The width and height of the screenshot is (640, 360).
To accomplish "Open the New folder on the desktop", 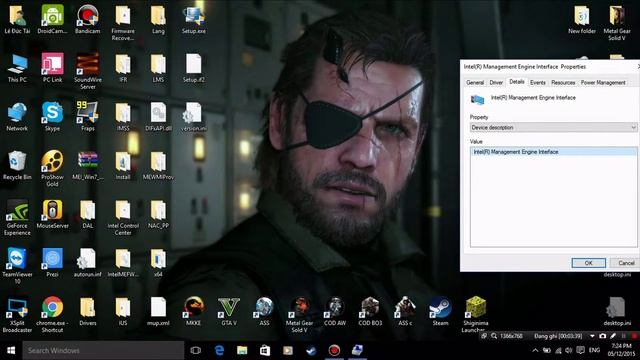I will coord(582,19).
